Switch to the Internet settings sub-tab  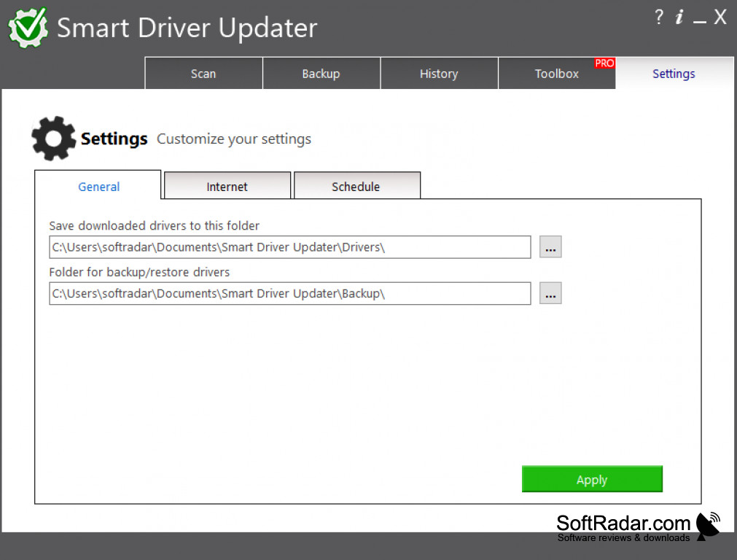[x=227, y=186]
